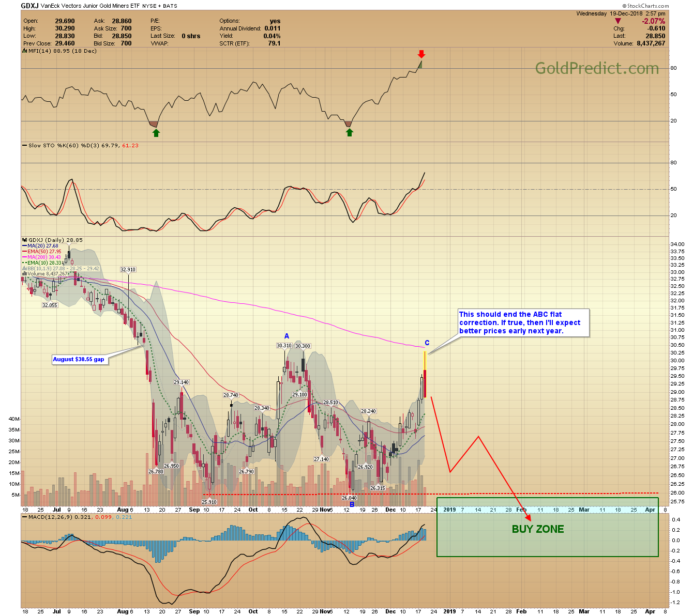Select the Volume value 8,437,267
This screenshot has height=616, width=693.
(x=650, y=43)
